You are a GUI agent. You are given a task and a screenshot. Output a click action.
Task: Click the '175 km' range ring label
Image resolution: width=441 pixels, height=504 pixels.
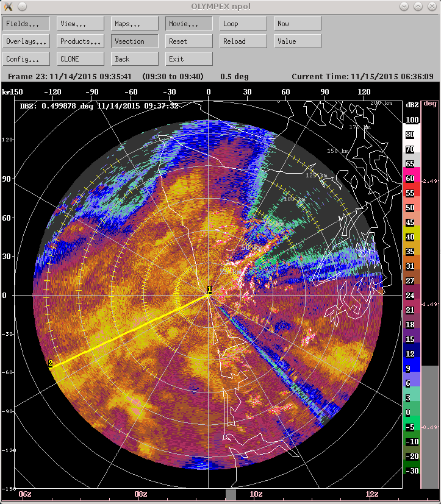[x=360, y=127]
